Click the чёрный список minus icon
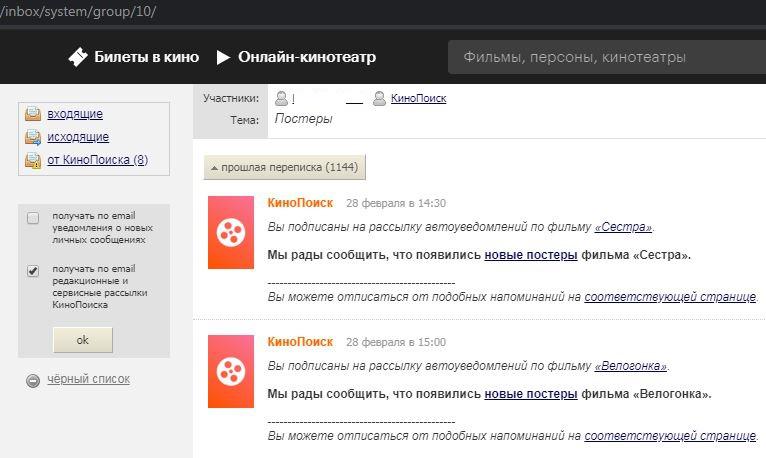This screenshot has height=458, width=766. [x=33, y=380]
